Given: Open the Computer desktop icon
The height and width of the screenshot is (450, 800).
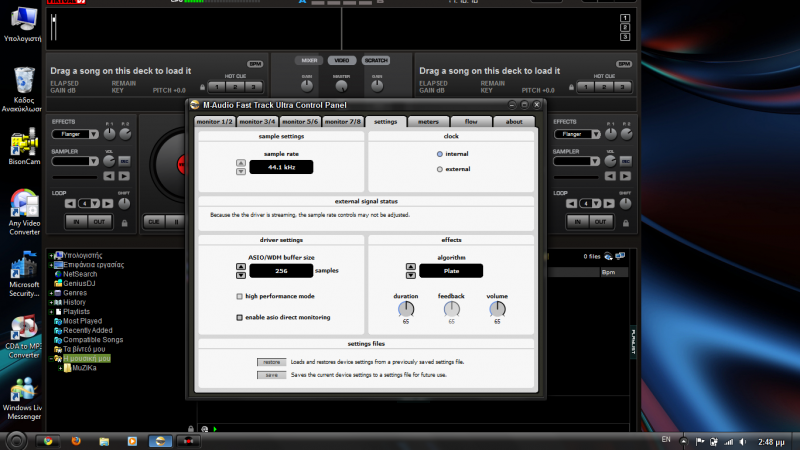Looking at the screenshot, I should tap(23, 24).
